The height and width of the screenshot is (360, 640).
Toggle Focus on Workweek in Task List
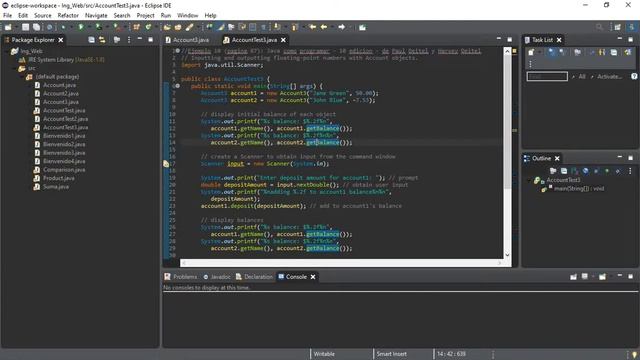[x=578, y=52]
